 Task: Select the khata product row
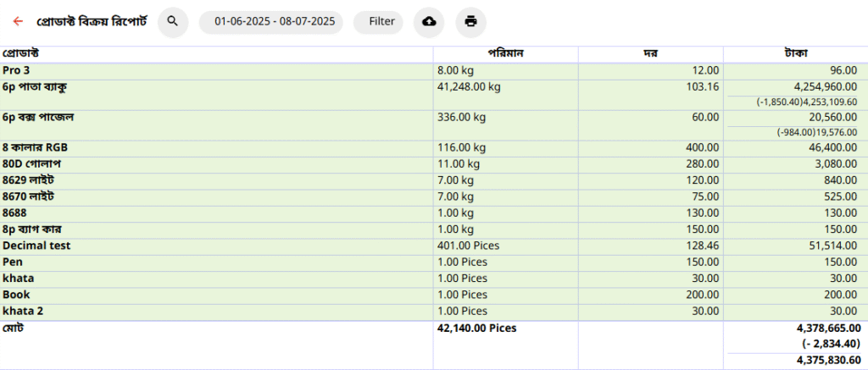[x=434, y=279]
